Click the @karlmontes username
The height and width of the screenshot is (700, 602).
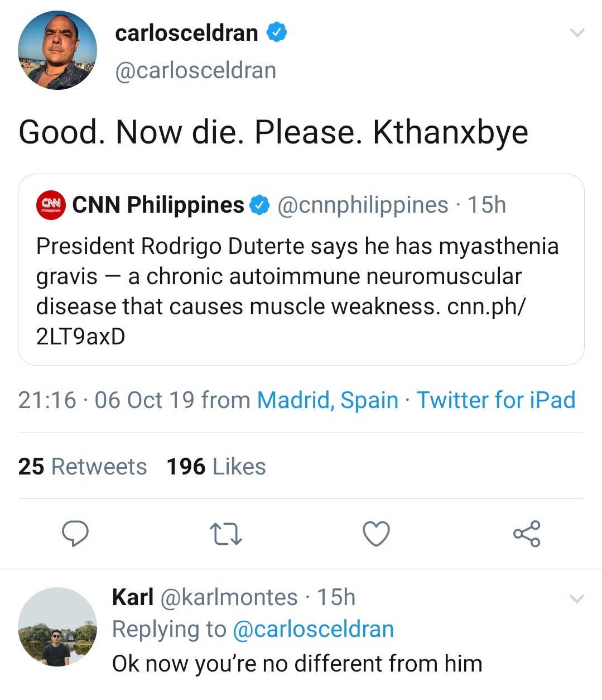(x=229, y=597)
